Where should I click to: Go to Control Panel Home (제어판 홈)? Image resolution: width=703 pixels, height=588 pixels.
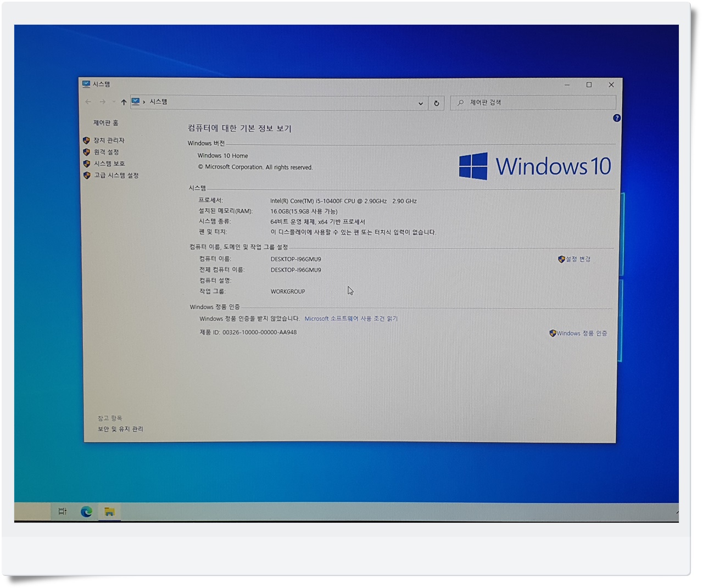[105, 123]
